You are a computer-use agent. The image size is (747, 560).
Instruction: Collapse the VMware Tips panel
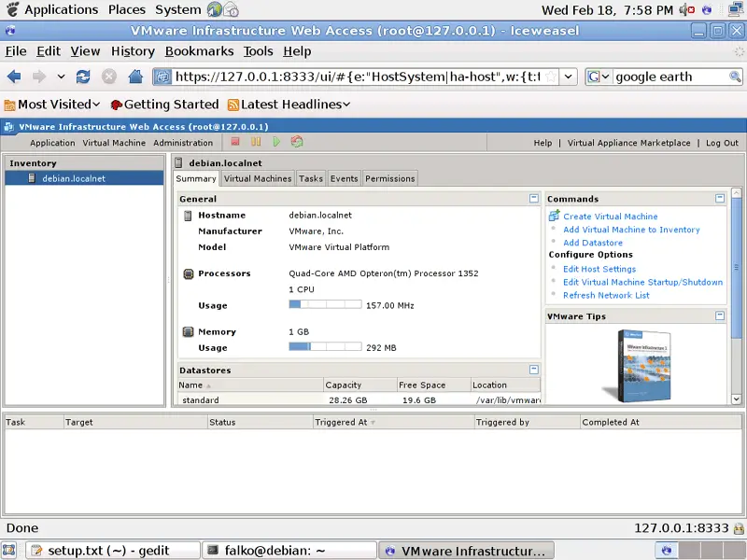pos(720,315)
